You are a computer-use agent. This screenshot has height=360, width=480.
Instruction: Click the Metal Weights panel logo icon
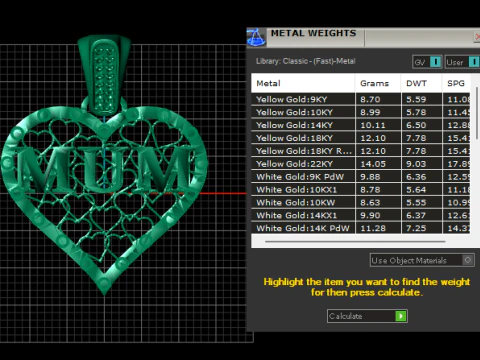(x=256, y=37)
